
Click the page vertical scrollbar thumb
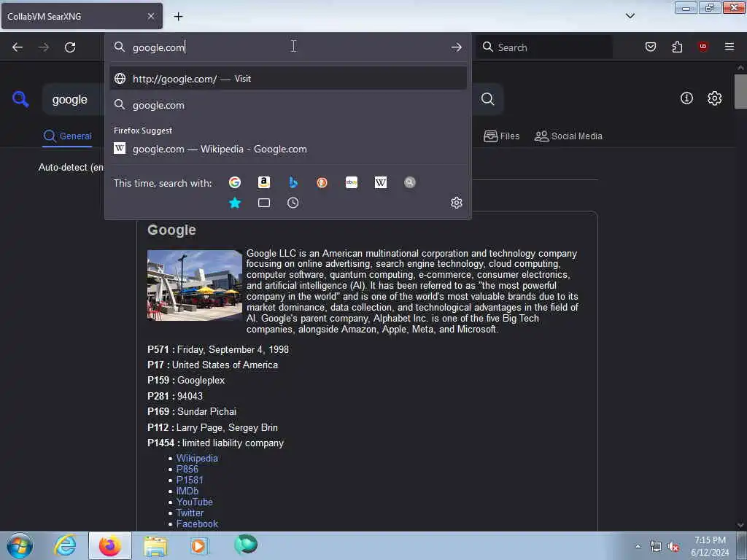[740, 91]
